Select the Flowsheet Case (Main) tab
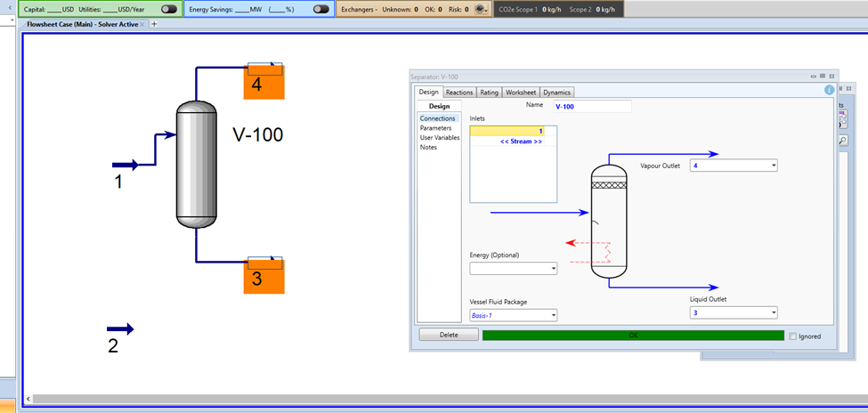The image size is (868, 413). click(x=81, y=24)
